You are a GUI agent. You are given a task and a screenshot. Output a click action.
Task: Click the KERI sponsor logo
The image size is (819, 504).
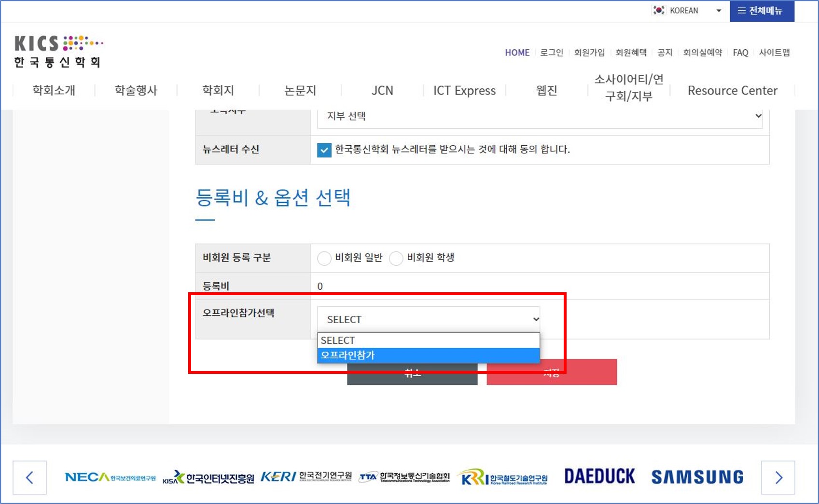306,477
